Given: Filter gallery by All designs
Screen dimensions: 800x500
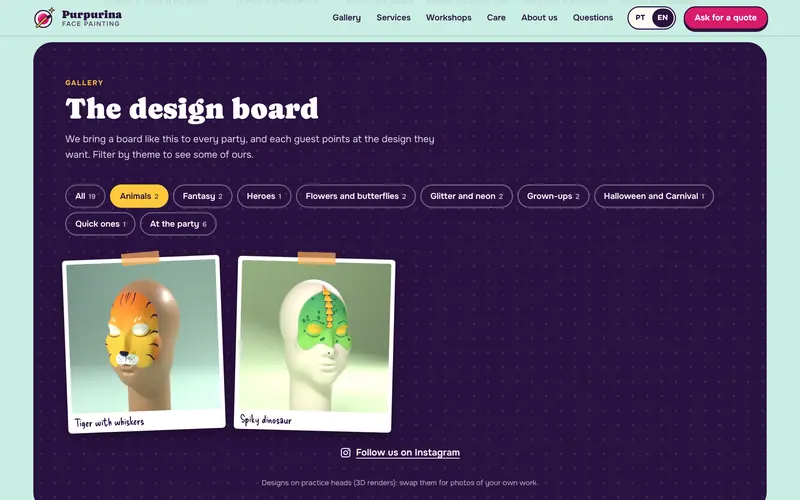Looking at the screenshot, I should pyautogui.click(x=85, y=196).
